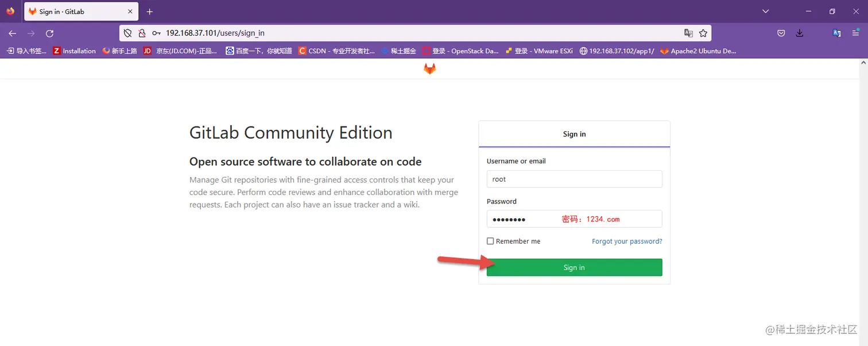
Task: Click the Open source software to collaborate heading
Action: pos(305,162)
